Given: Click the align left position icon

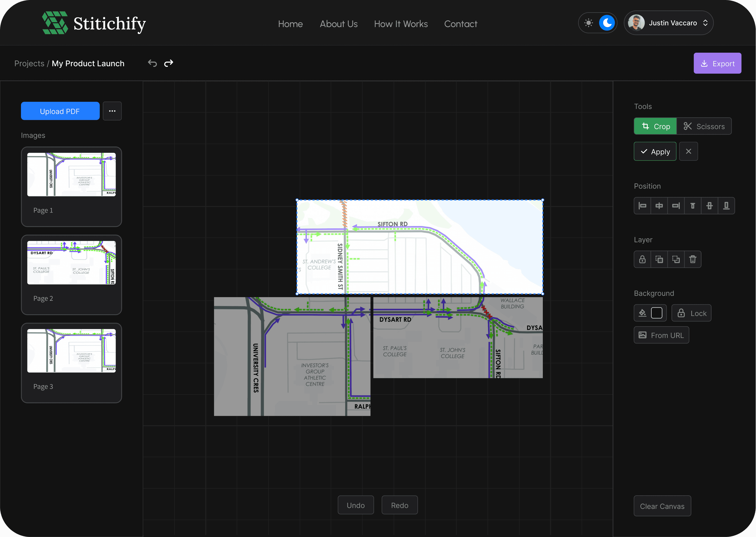Looking at the screenshot, I should 642,206.
